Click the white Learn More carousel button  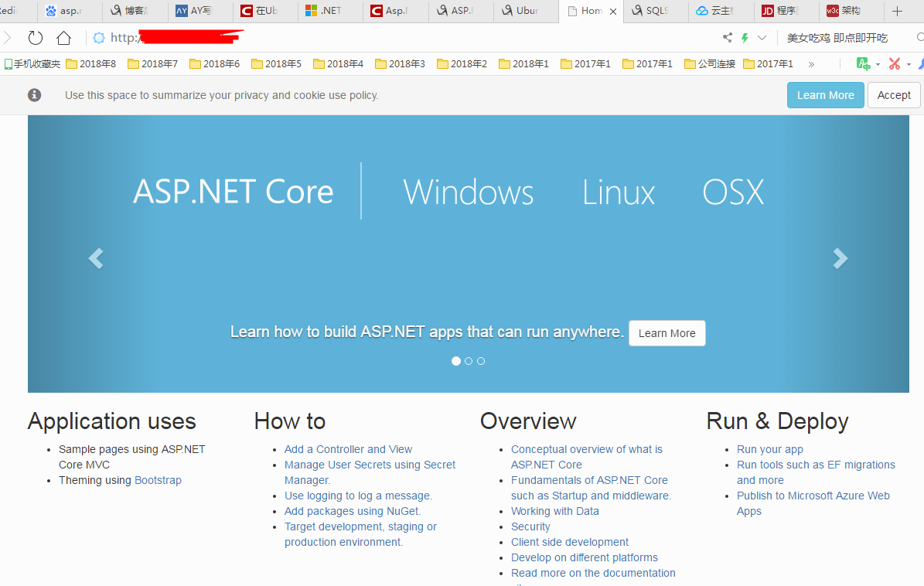point(667,332)
